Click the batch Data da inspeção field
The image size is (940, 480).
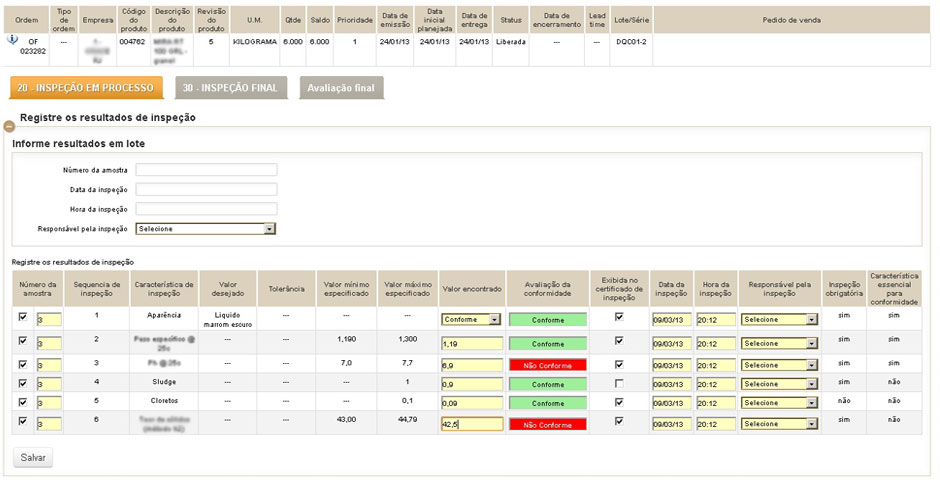coord(206,189)
